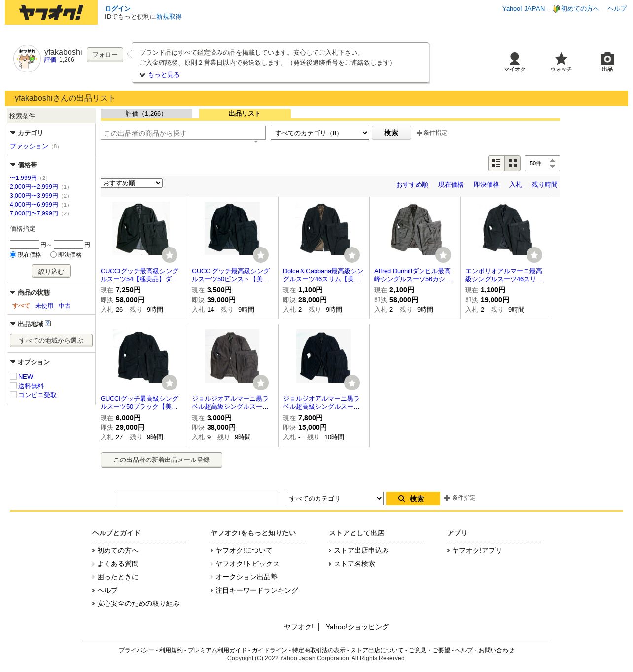Switch to 出品リスト tab
633x672 pixels.
245,114
